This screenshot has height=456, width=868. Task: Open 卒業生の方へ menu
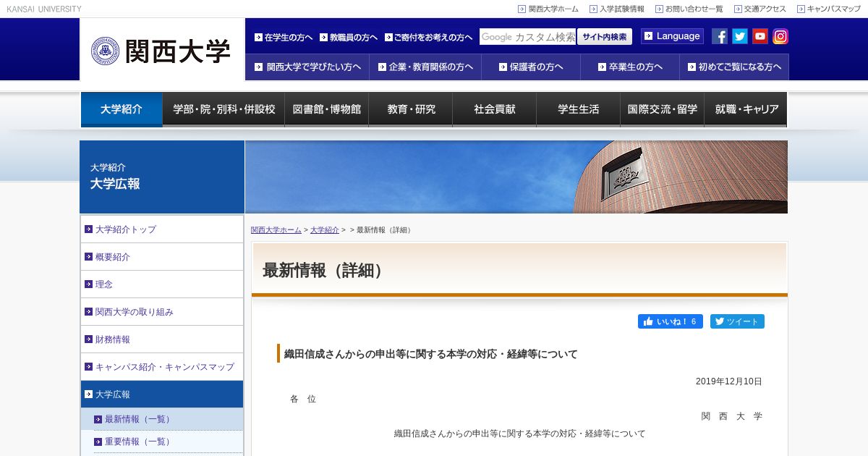[630, 67]
